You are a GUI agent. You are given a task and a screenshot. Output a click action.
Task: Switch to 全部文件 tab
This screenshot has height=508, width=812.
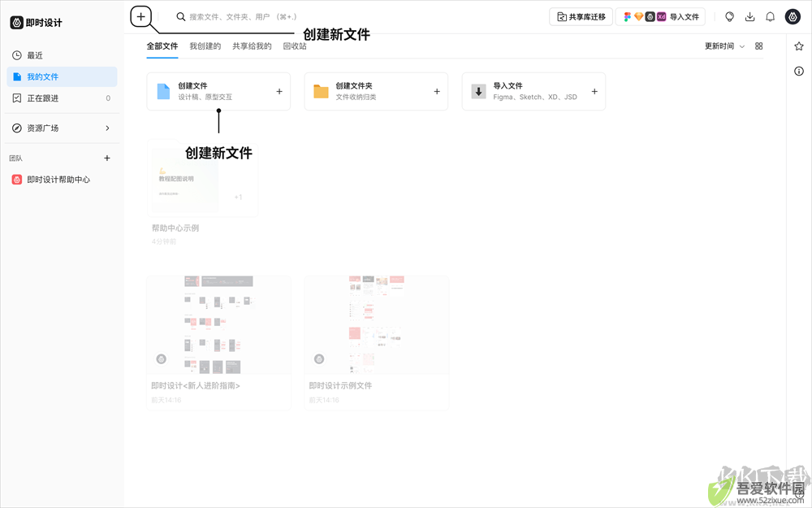coord(162,46)
